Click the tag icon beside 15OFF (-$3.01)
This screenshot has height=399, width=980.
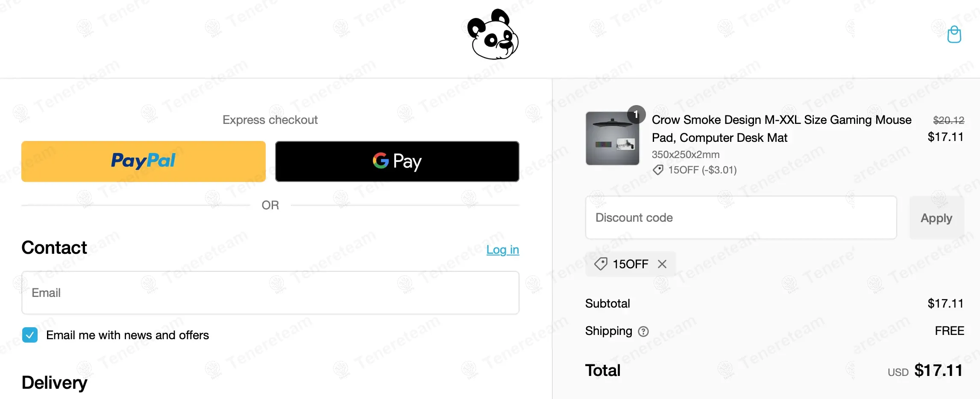coord(658,170)
